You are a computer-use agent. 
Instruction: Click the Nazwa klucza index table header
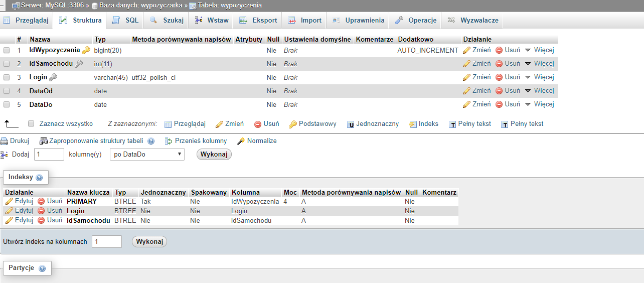tap(88, 192)
